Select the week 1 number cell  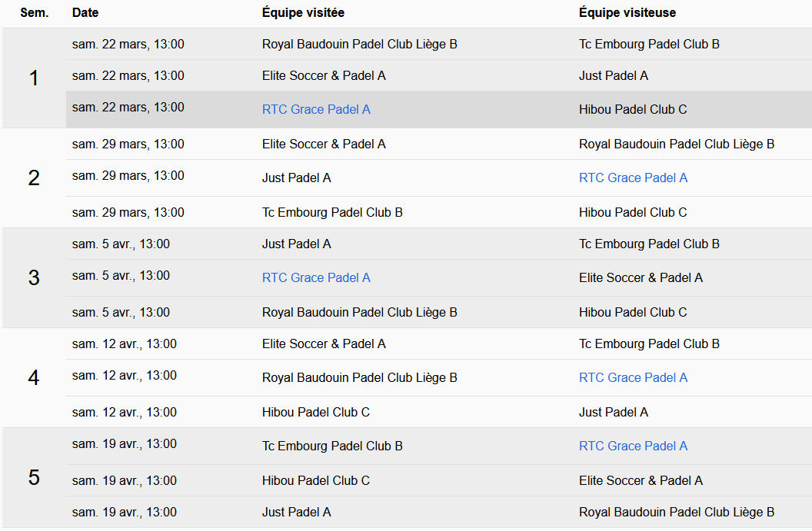coord(34,78)
